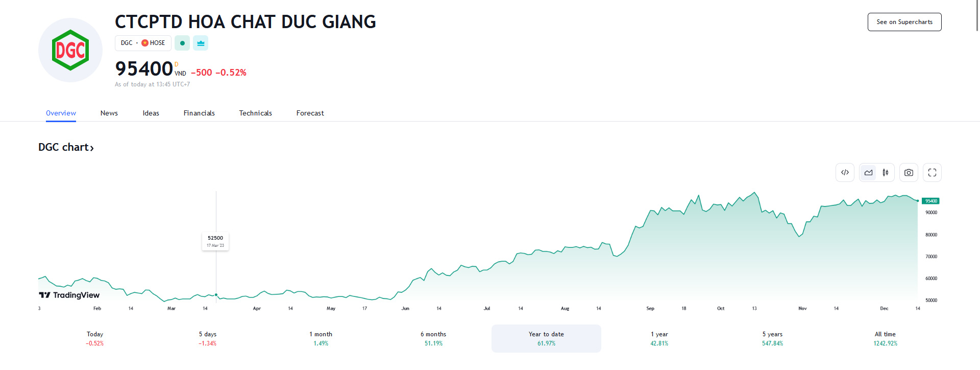Take a chart snapshot with the camera icon

(x=909, y=172)
